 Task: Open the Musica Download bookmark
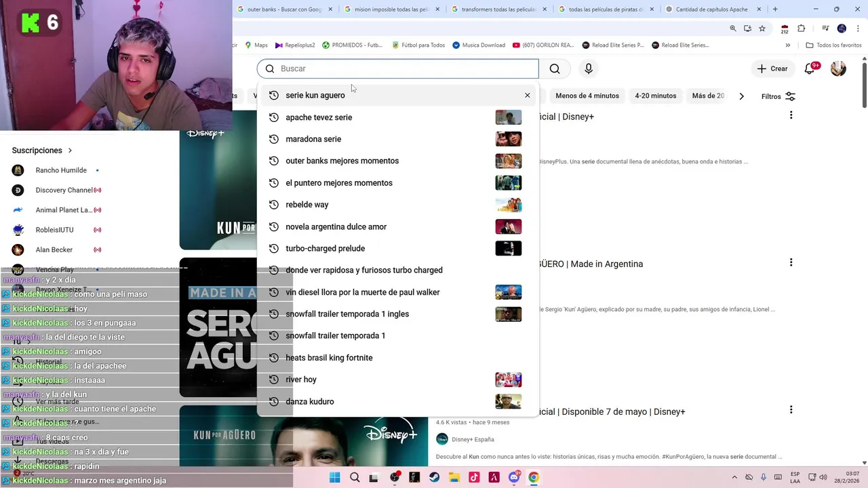(x=479, y=45)
